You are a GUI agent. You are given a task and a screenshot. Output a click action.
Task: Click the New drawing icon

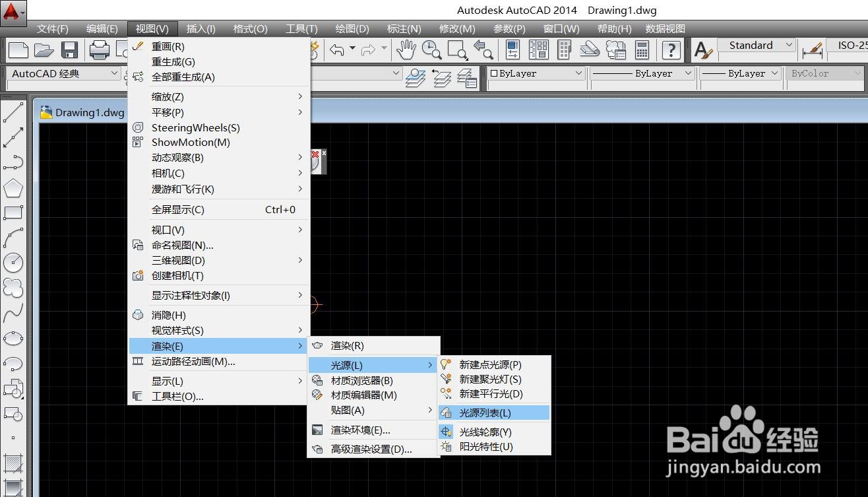click(18, 50)
